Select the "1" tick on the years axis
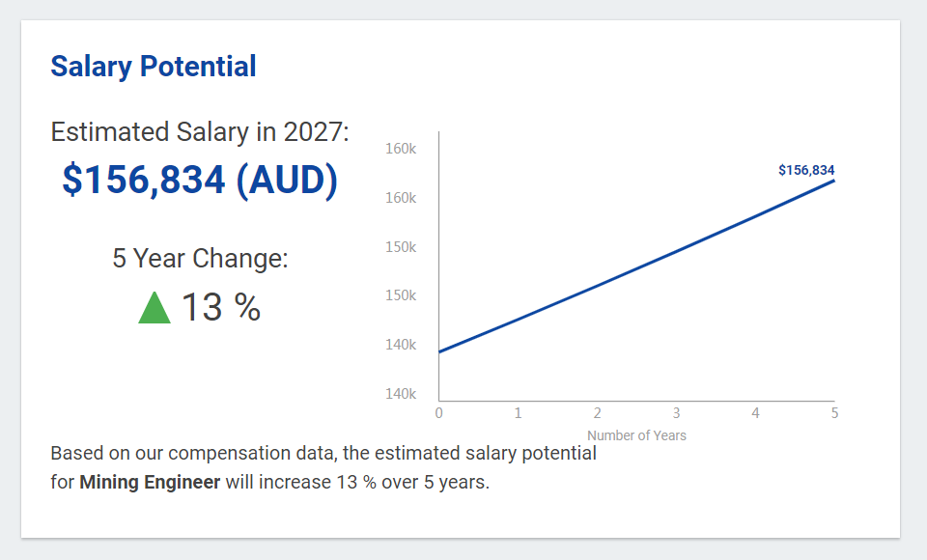Viewport: 927px width, 560px height. [x=519, y=413]
